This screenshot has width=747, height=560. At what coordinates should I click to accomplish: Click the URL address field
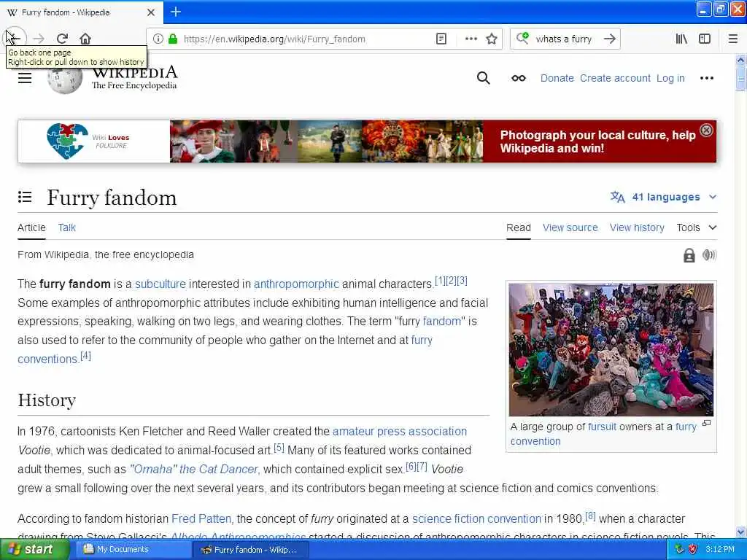305,39
